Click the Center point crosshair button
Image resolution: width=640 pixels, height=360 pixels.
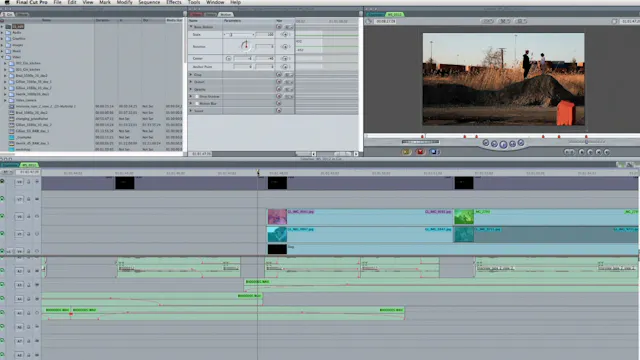[x=228, y=58]
